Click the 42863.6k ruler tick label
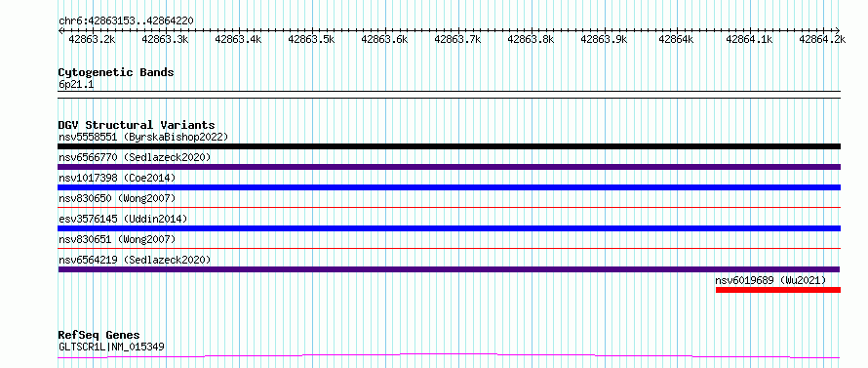 384,39
